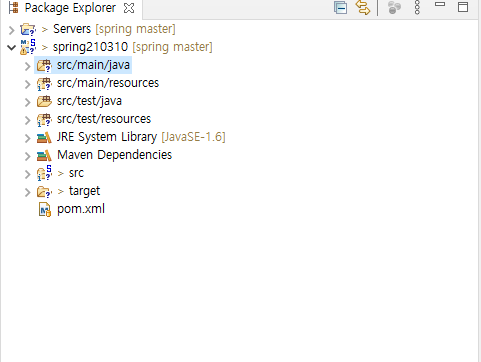Expand the src/main/java folder
This screenshot has width=481, height=362.
(x=28, y=66)
